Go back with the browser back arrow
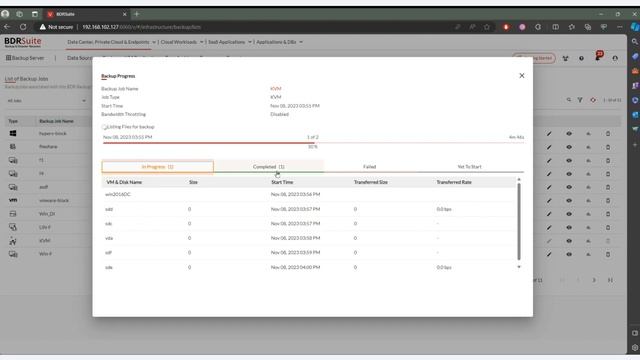Viewport: 640px width, 360px height. (x=7, y=27)
